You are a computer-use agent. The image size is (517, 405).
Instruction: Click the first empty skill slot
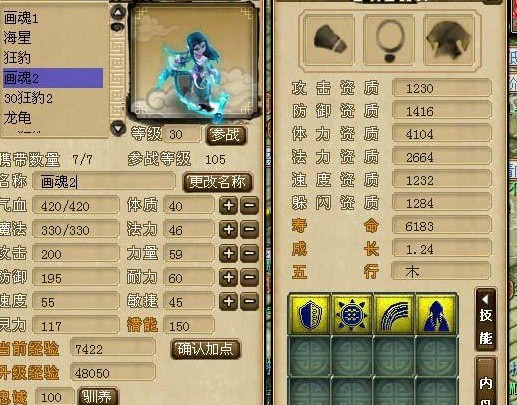(310, 356)
